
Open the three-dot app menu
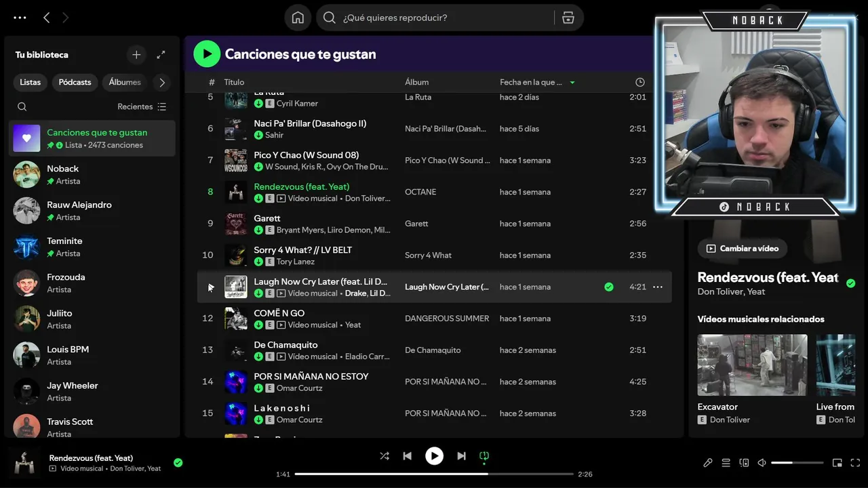20,18
